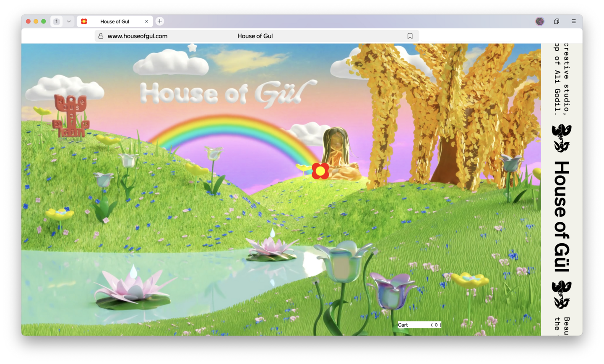
Task: Click the sidebar text "creative studio,"
Action: pyautogui.click(x=566, y=79)
